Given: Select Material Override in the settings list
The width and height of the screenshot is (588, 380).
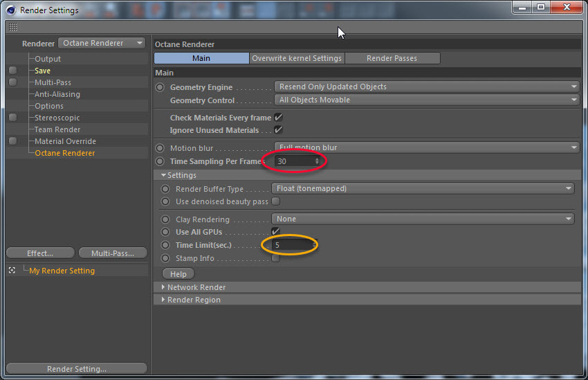Looking at the screenshot, I should click(x=65, y=141).
